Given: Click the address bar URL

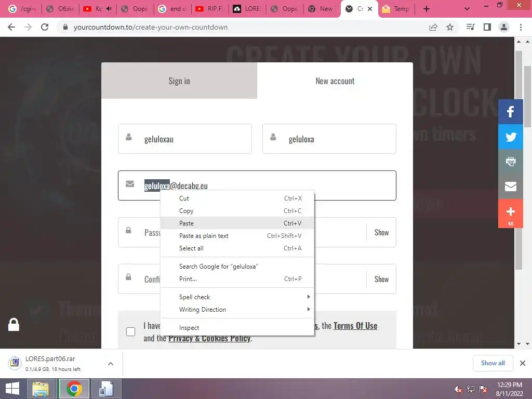Looking at the screenshot, I should (x=151, y=27).
